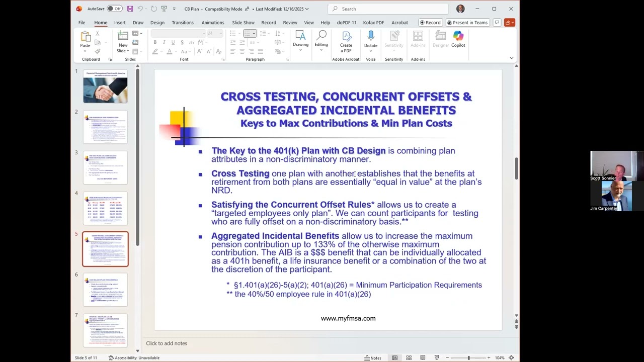Click the Cut scissors icon
This screenshot has width=644, height=362.
(x=98, y=34)
